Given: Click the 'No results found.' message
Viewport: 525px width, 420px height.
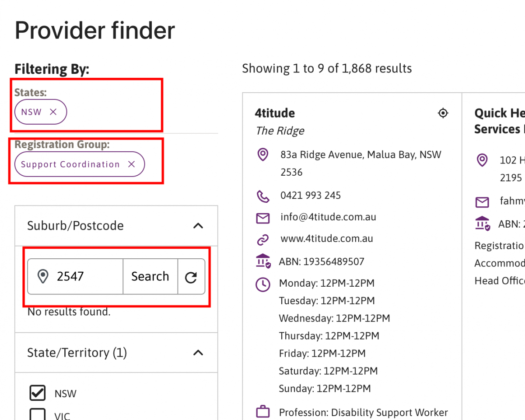Looking at the screenshot, I should [69, 312].
